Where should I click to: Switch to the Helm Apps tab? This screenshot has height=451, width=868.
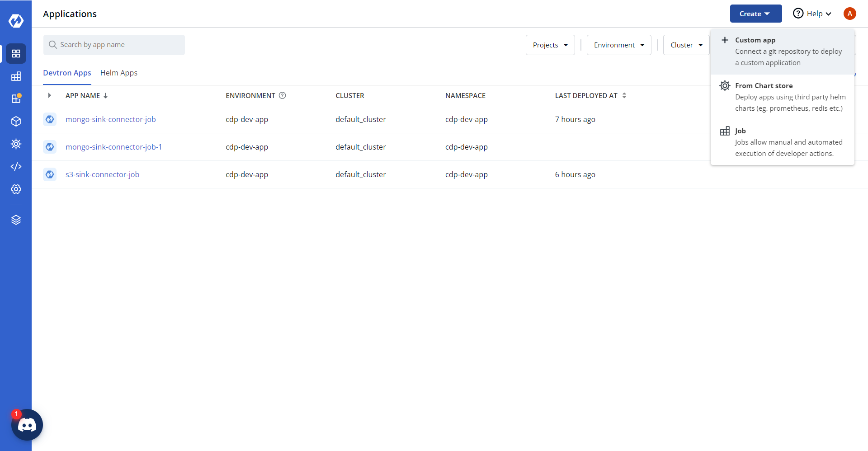[119, 73]
